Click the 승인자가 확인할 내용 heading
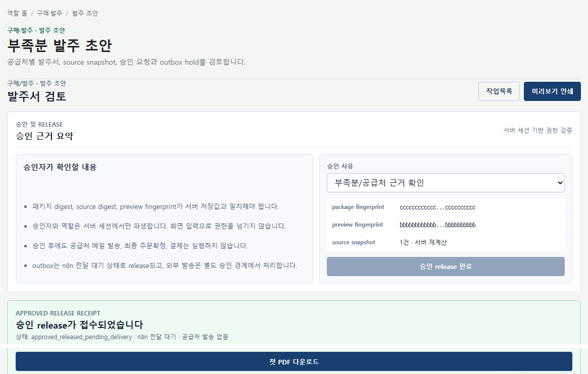588x374 pixels. (60, 167)
